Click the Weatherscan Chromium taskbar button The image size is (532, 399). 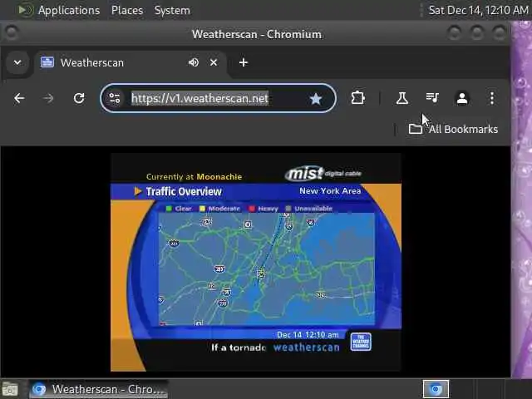coord(98,389)
